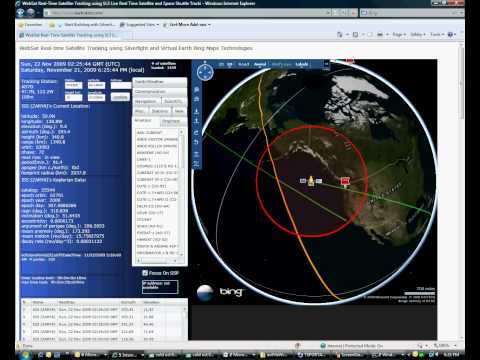Open the Suggested Sites dropdown
Screen dimensions: 480x360
click(x=139, y=25)
